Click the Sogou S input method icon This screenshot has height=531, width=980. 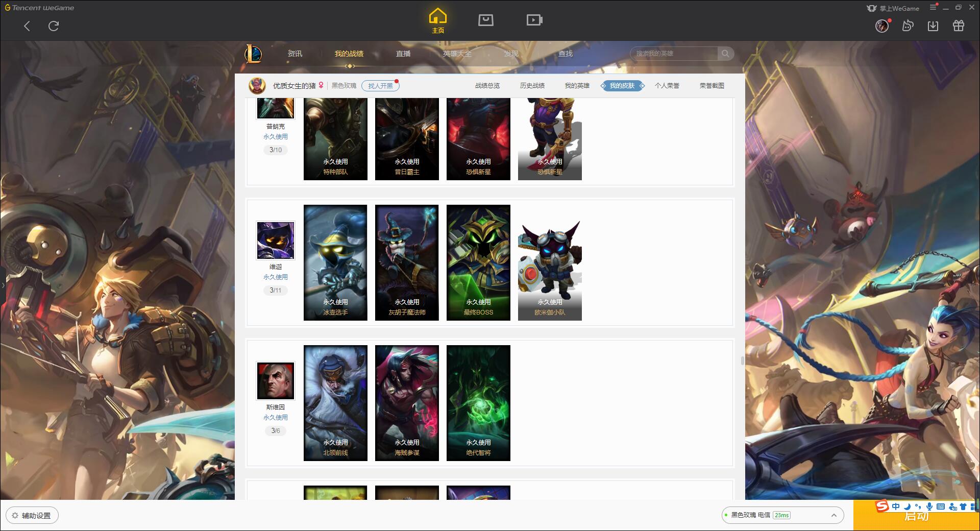point(883,506)
